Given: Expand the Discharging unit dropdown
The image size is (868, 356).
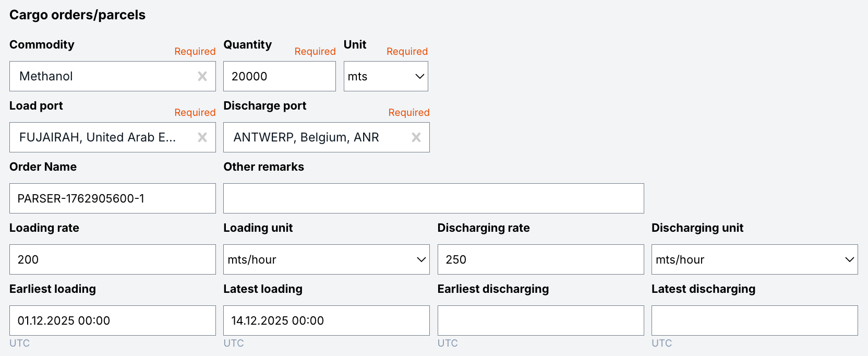Looking at the screenshot, I should pyautogui.click(x=754, y=259).
